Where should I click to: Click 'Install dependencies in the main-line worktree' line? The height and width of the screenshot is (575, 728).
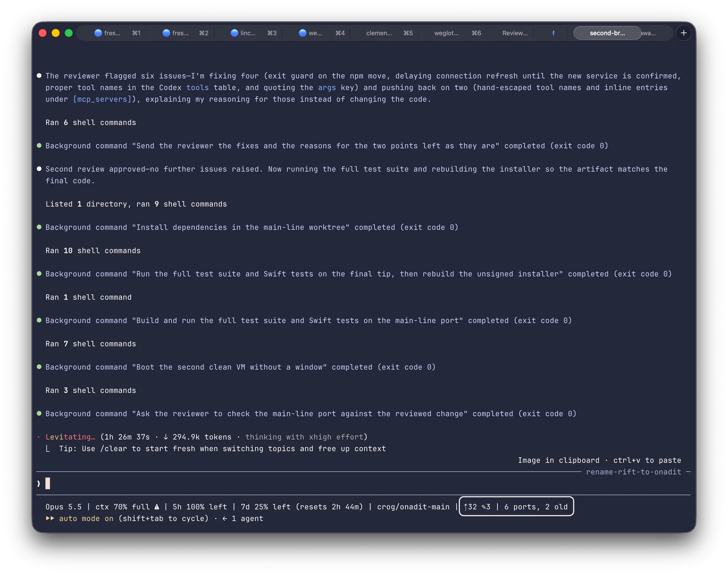252,228
